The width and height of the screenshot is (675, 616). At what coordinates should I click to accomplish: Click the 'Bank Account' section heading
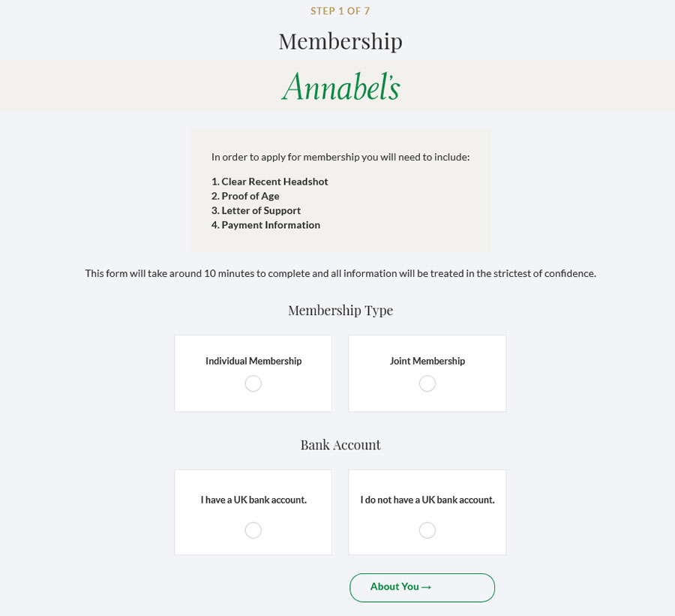(x=340, y=445)
